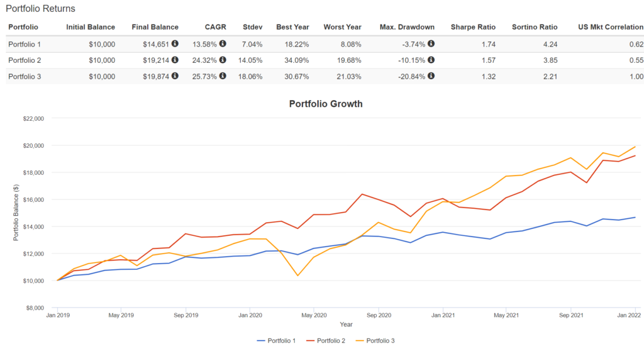Select the Portfolio 2 table row label
Viewport: 644px width, 346px height.
(x=23, y=60)
